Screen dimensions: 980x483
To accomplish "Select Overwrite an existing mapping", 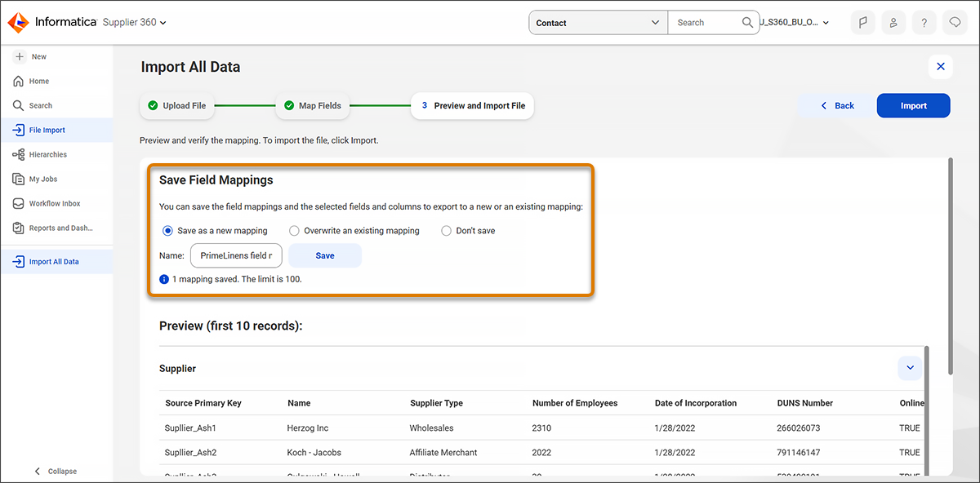I will point(294,231).
